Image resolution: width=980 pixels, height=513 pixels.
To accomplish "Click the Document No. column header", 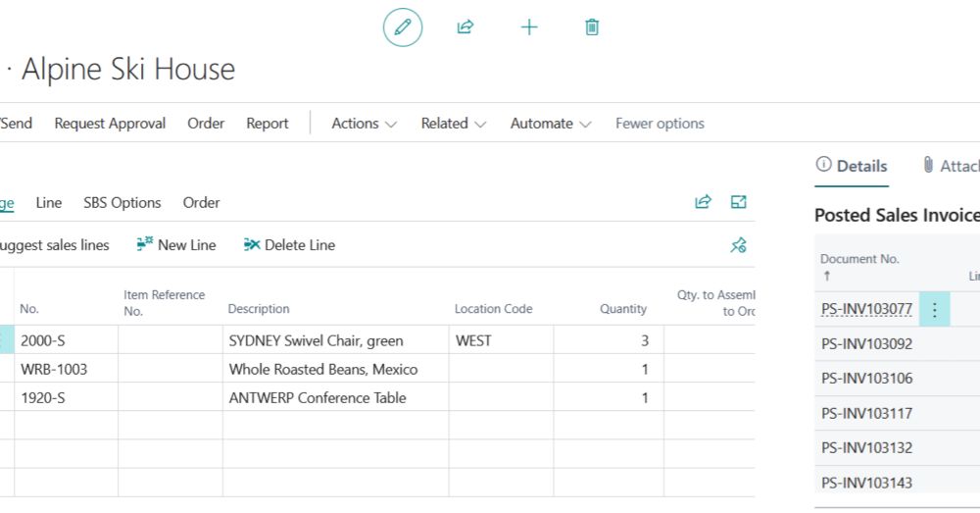I will [x=859, y=259].
